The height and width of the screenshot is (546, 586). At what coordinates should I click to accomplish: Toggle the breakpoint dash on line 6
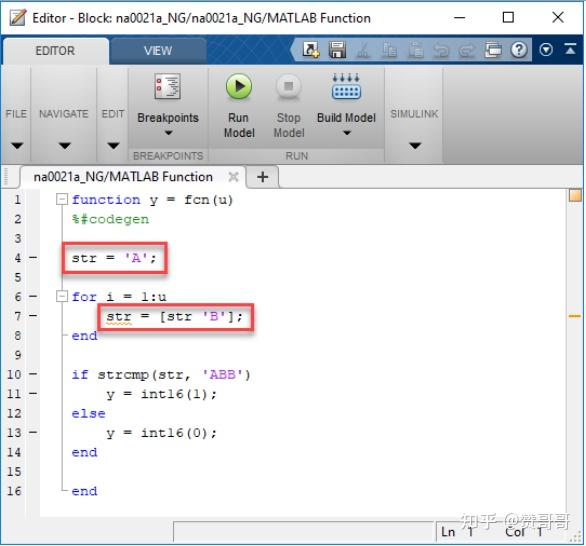point(33,296)
